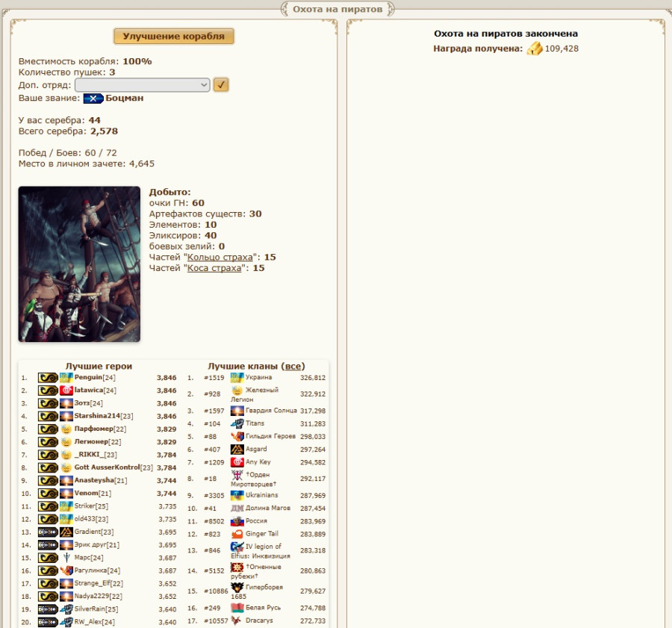Open clan Any Key page
The image size is (672, 628).
point(258,462)
